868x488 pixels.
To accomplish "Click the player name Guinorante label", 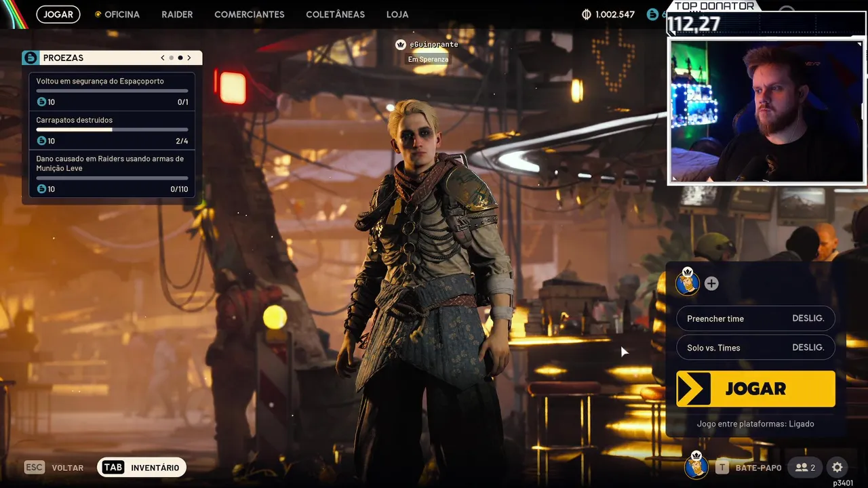I will click(434, 44).
